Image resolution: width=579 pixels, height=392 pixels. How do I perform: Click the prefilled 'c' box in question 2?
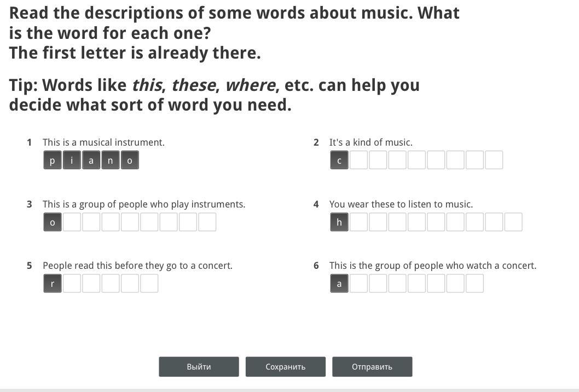(x=339, y=160)
